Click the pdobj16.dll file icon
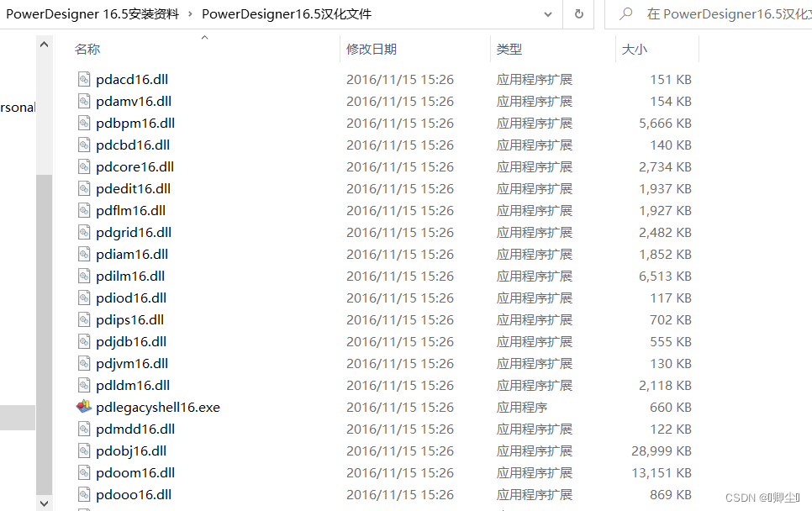This screenshot has width=812, height=511. 84,450
